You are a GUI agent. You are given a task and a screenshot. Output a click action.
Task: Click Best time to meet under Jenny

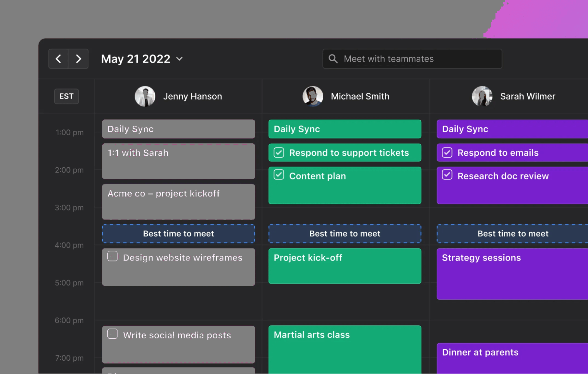tap(178, 234)
